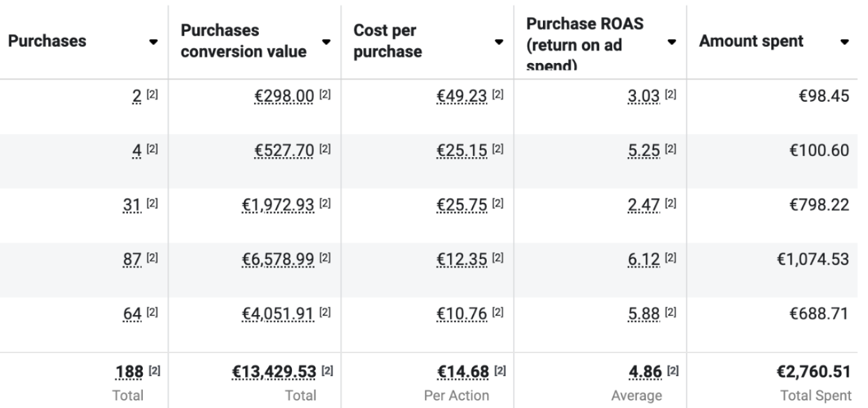
Task: Click the footnote marker beside €49.23
Action: coord(497,97)
